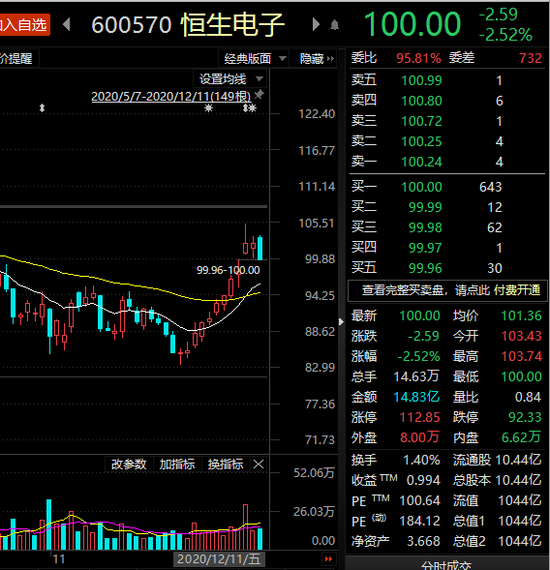Click 换指标 to switch indicator

(225, 464)
